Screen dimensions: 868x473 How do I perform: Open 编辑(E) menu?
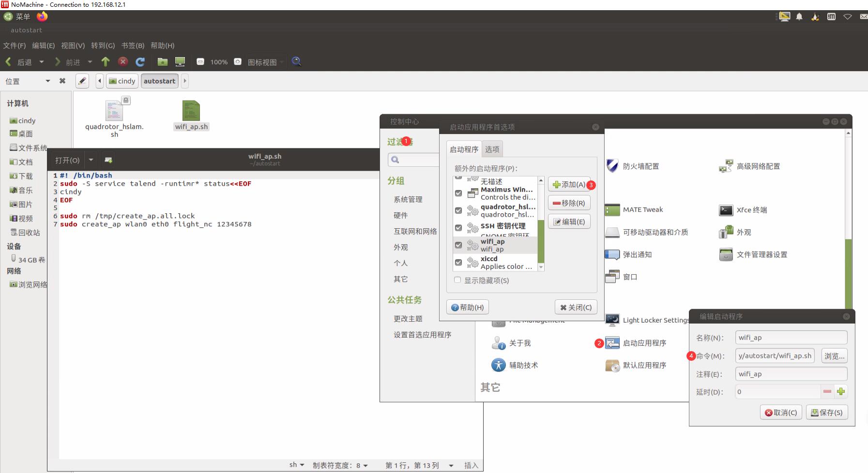[44, 45]
